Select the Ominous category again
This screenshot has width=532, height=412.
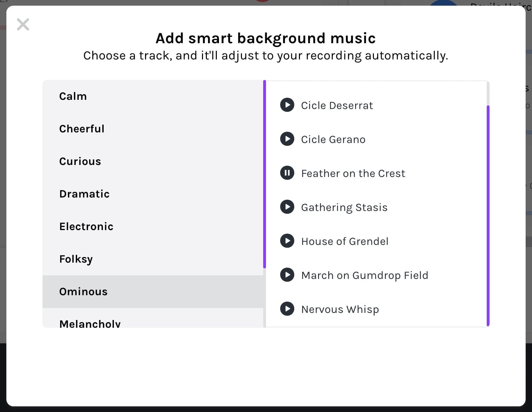point(83,291)
